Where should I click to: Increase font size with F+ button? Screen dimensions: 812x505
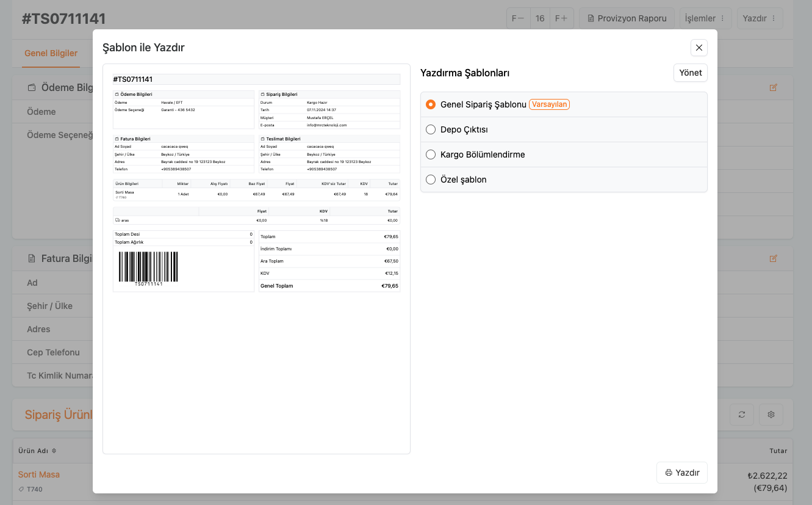pos(561,18)
